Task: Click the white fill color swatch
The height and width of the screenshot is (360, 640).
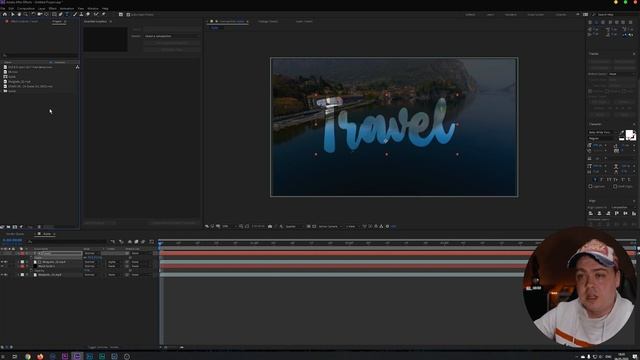Action: point(628,133)
